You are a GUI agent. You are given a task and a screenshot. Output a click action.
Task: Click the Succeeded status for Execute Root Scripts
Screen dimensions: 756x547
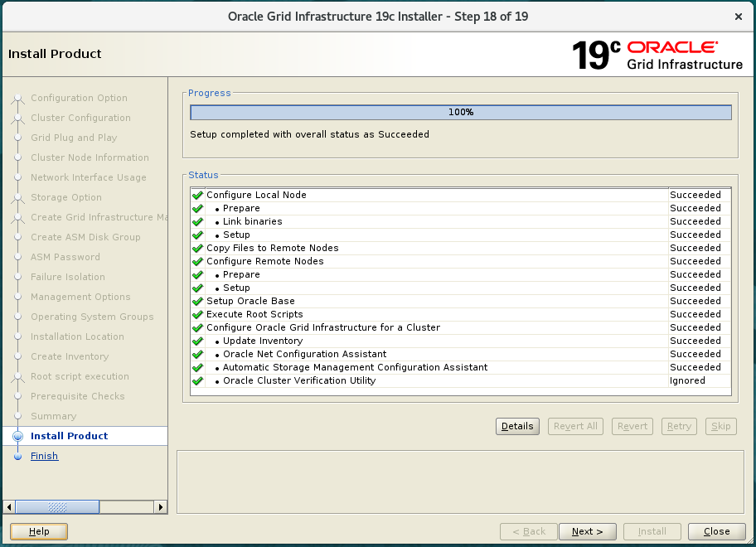[x=695, y=314]
